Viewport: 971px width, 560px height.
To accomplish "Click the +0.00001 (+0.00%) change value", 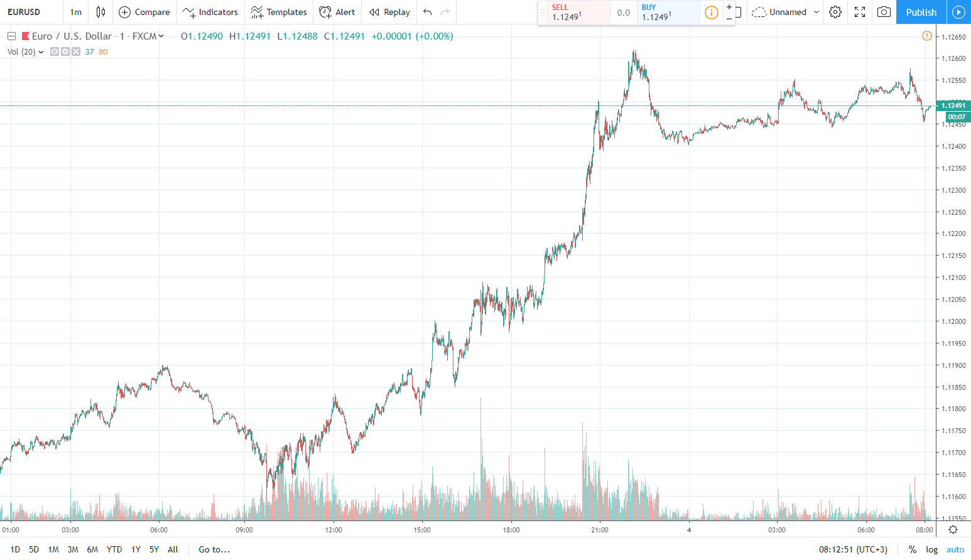I will [412, 36].
